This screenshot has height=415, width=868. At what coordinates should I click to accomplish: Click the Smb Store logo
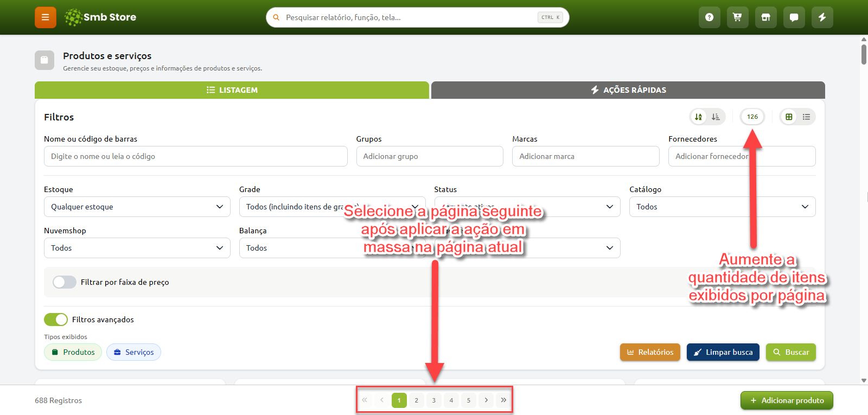pyautogui.click(x=100, y=17)
